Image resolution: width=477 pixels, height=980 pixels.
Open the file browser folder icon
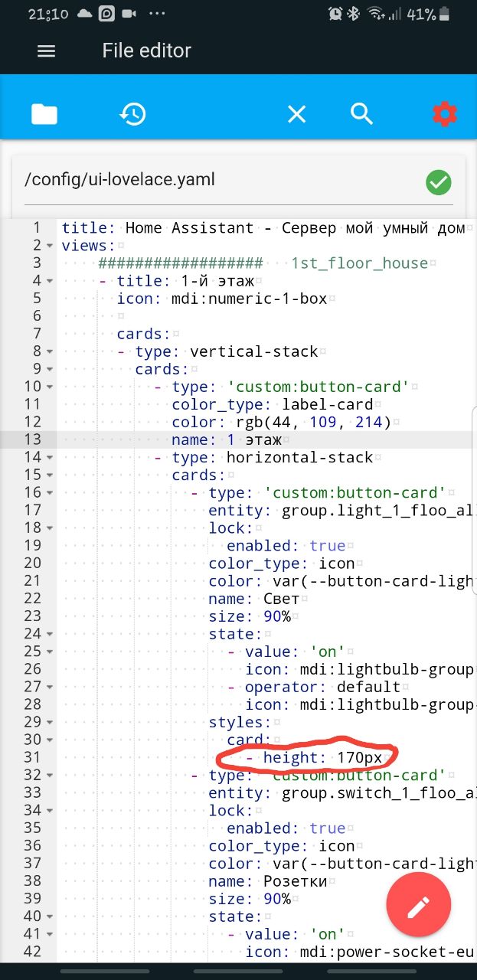pyautogui.click(x=44, y=114)
